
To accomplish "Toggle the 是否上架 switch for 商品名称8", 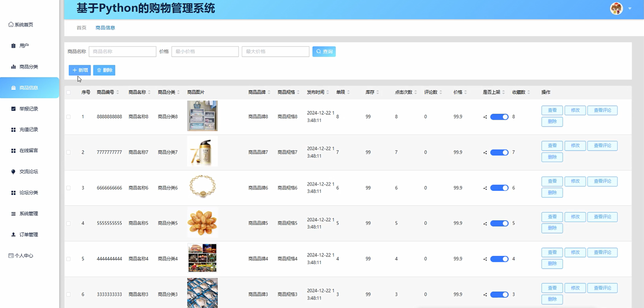I will (499, 117).
